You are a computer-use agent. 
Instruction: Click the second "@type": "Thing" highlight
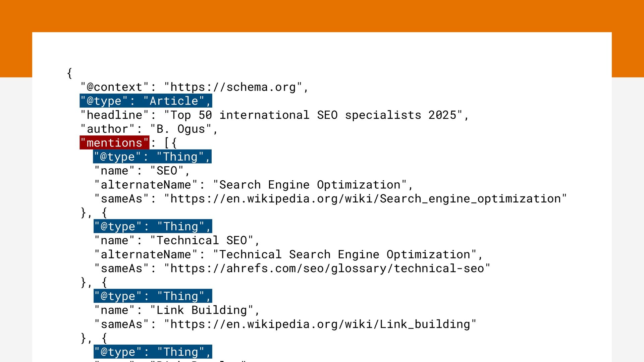click(x=153, y=227)
